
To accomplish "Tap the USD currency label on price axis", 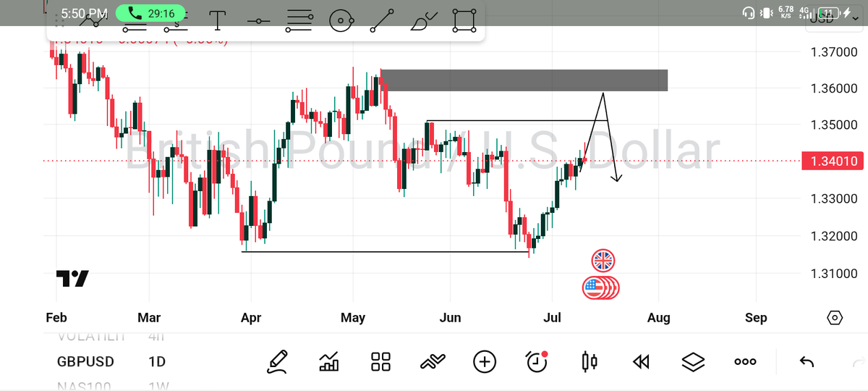I will tap(823, 18).
